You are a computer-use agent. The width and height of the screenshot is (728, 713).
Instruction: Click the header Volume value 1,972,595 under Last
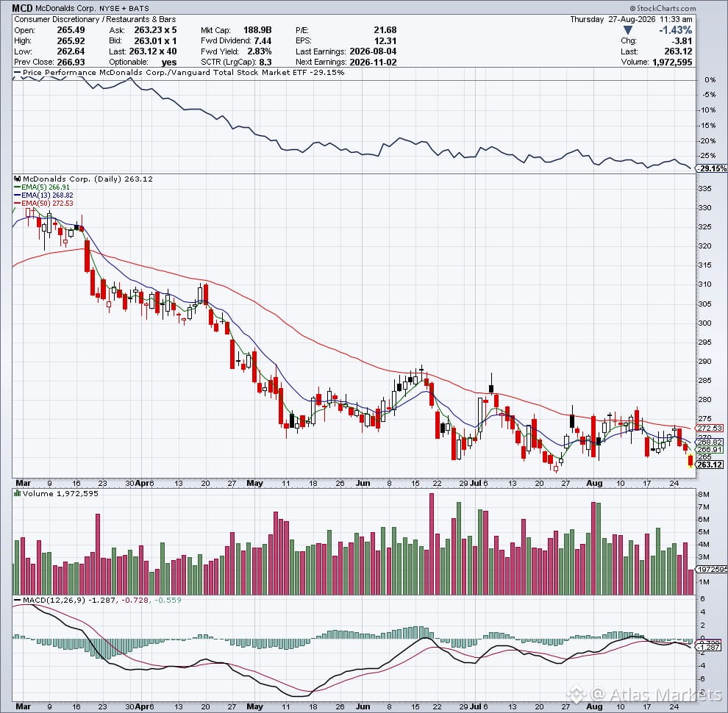(672, 62)
